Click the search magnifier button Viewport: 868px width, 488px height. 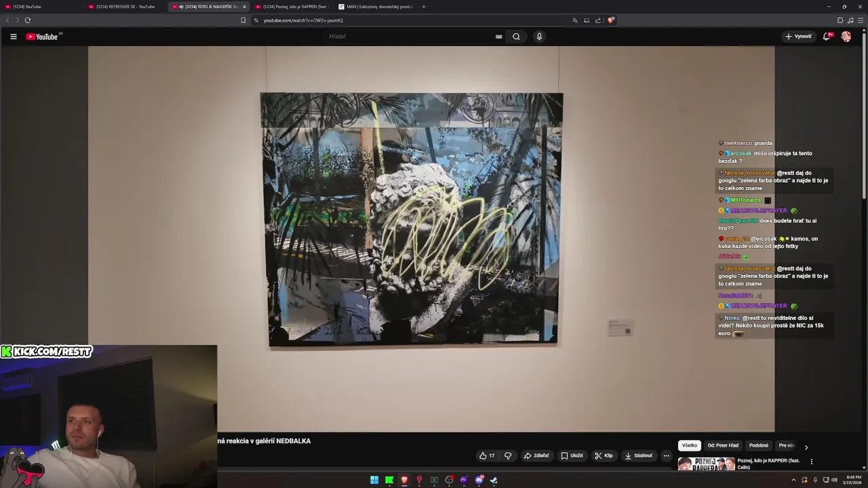pyautogui.click(x=516, y=37)
